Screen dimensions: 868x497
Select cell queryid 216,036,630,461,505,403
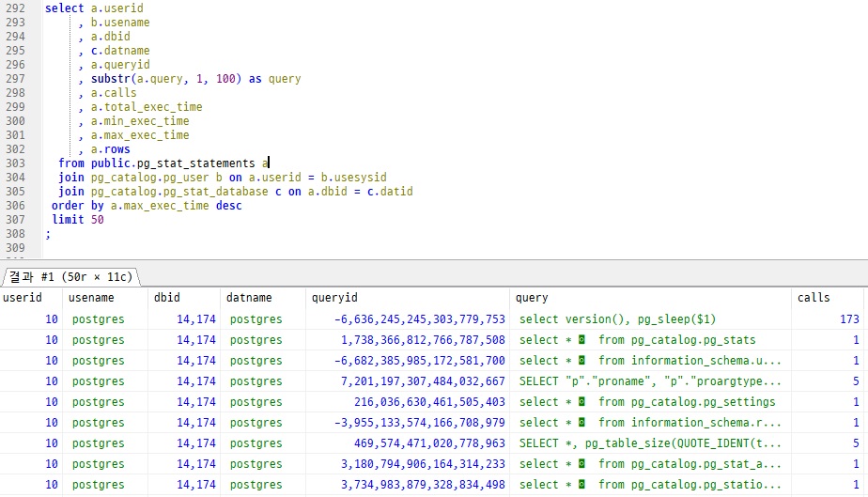(x=408, y=402)
